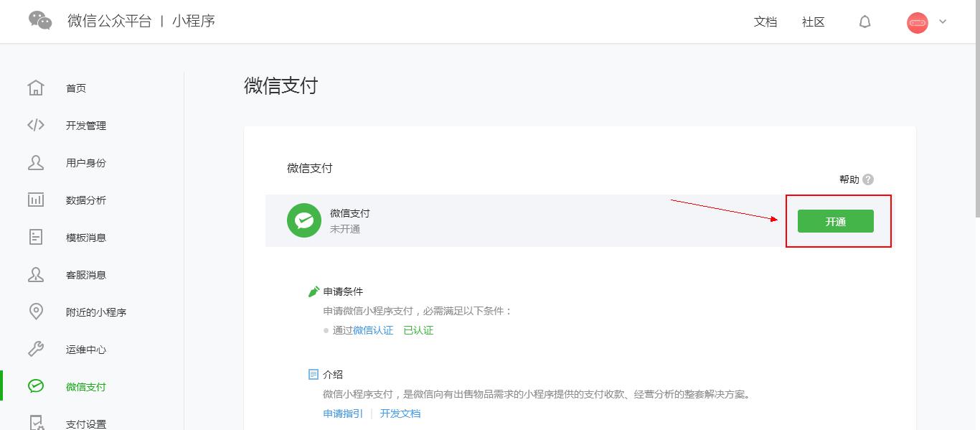
Task: Click the 申请条件 pencil icon
Action: tap(314, 291)
